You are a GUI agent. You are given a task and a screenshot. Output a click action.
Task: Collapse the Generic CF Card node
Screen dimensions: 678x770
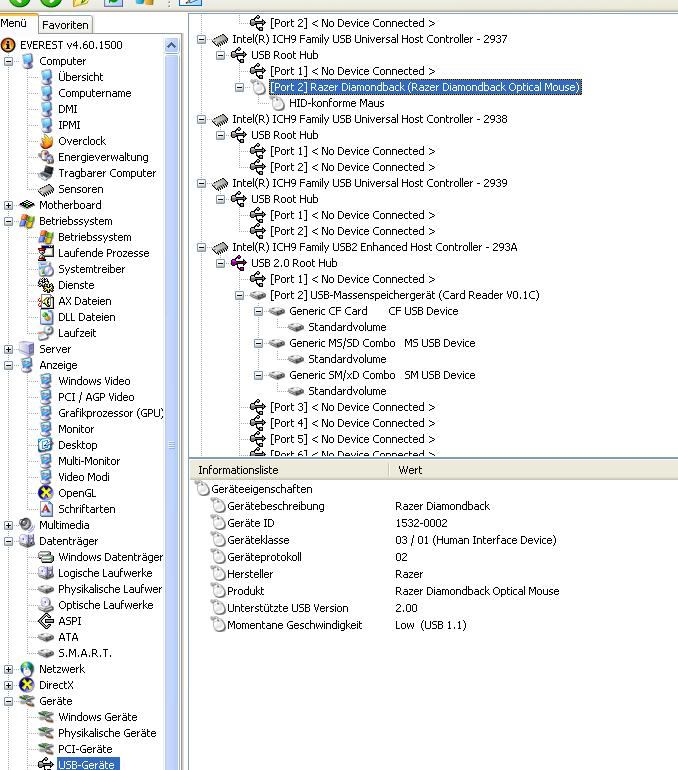(258, 311)
